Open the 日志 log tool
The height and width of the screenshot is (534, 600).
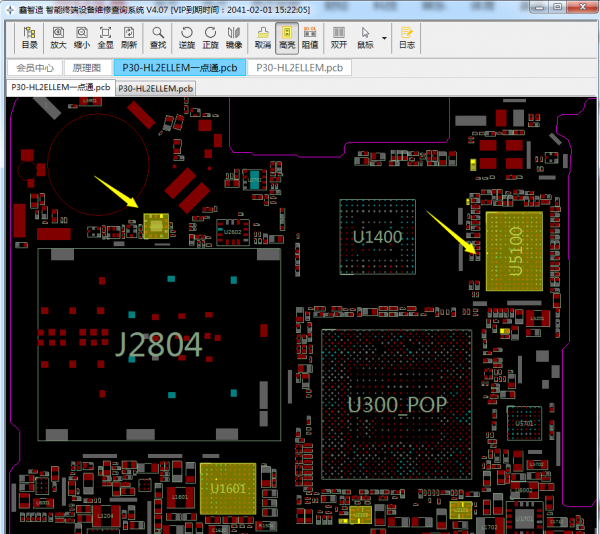click(407, 38)
